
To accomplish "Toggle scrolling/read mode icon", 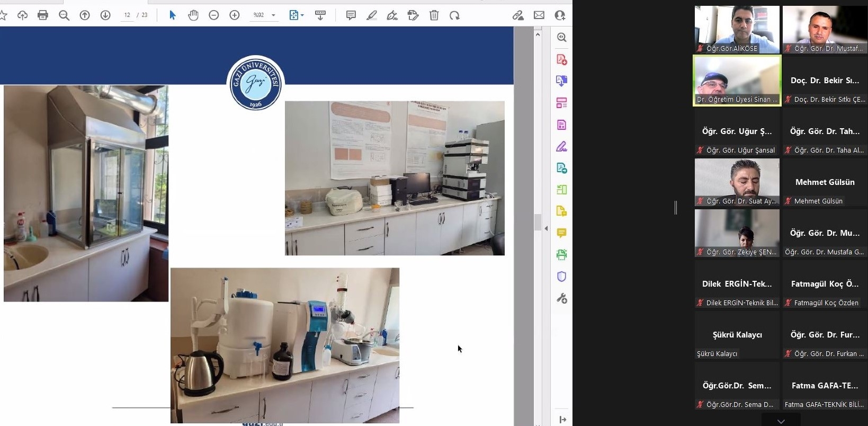I will click(x=320, y=15).
